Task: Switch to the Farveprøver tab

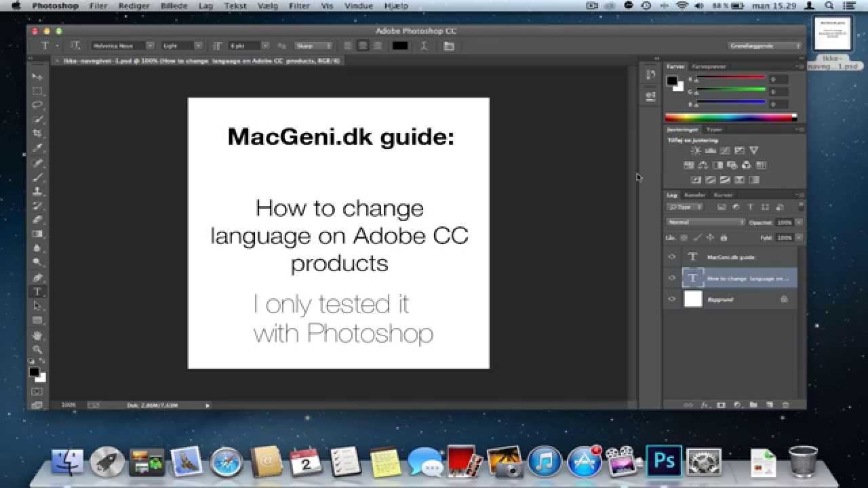Action: (709, 66)
